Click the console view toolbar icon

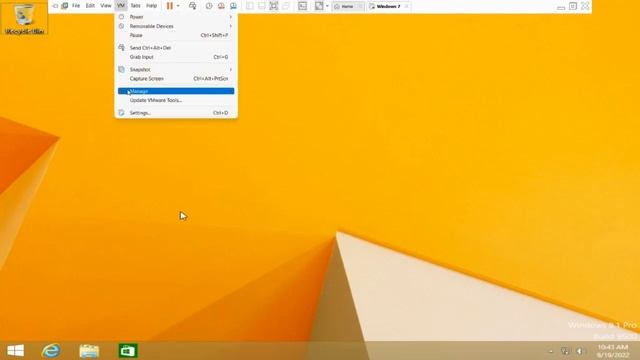tap(302, 6)
